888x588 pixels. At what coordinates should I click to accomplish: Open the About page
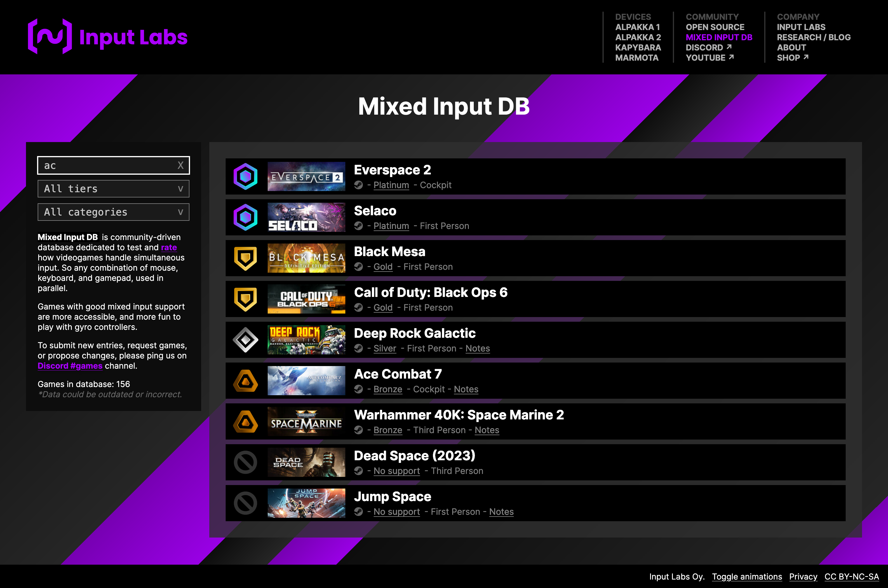click(x=791, y=48)
